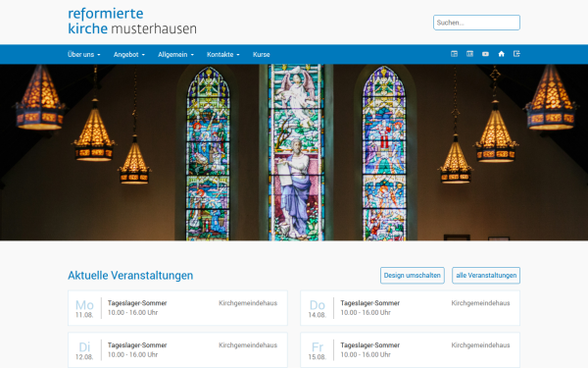Click the YouTube video icon
588x368 pixels.
point(485,54)
